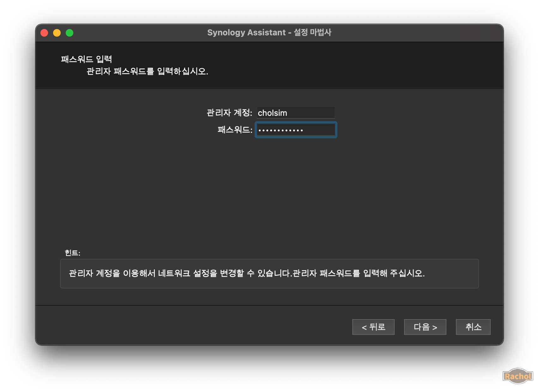This screenshot has height=392, width=539.
Task: Maximize the window with the green button
Action: click(70, 33)
